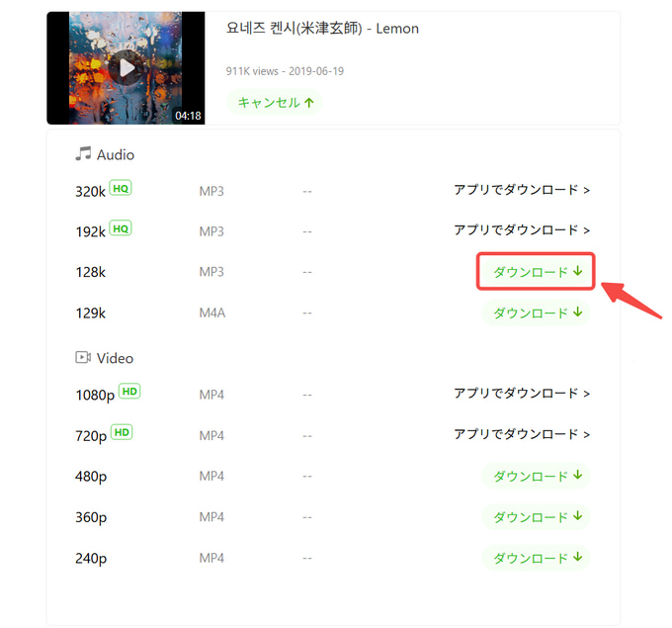Download the 128k MP3 audio

click(537, 272)
